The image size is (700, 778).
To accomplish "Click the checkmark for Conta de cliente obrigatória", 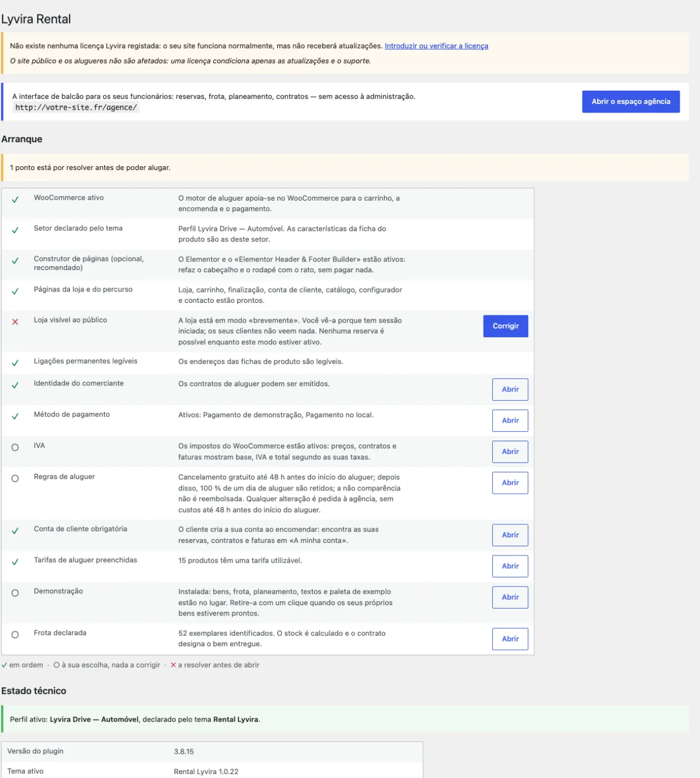I will pos(15,531).
